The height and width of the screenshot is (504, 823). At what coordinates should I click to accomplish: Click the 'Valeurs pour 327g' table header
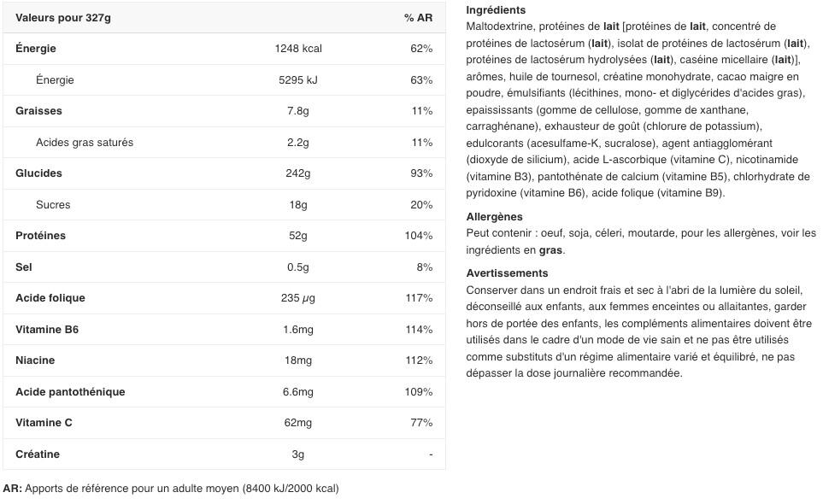click(63, 18)
